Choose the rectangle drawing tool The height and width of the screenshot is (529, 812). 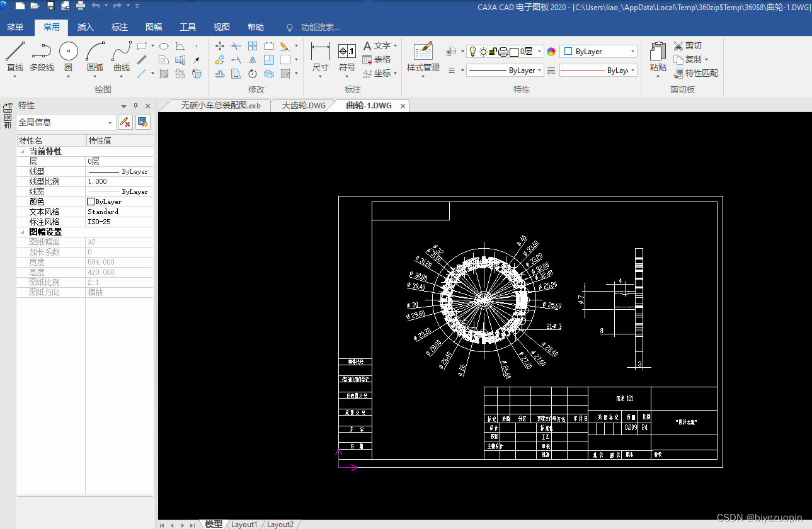[x=142, y=46]
